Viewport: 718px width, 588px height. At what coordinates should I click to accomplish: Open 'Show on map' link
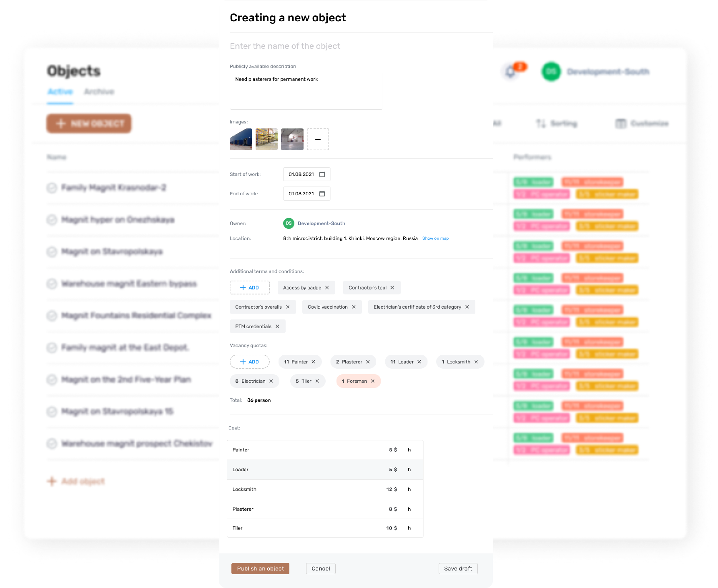pyautogui.click(x=435, y=239)
